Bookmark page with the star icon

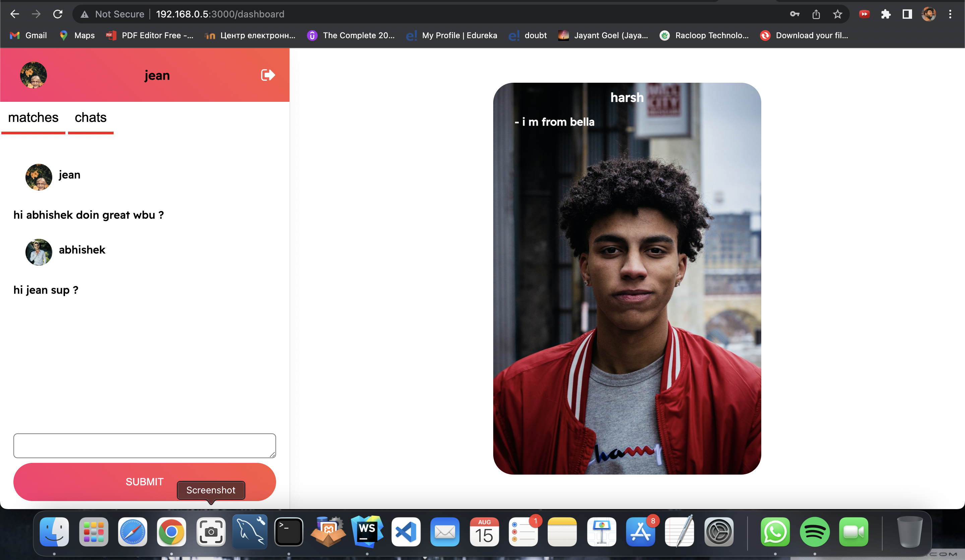pyautogui.click(x=837, y=14)
